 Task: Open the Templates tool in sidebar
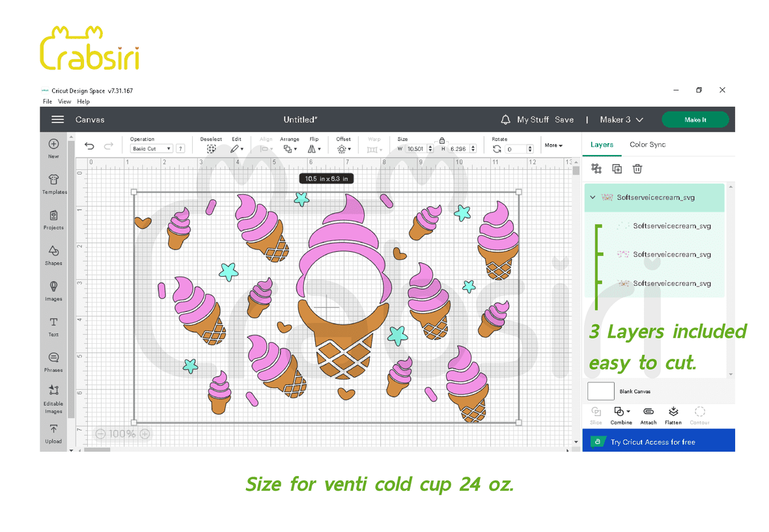pyautogui.click(x=53, y=183)
